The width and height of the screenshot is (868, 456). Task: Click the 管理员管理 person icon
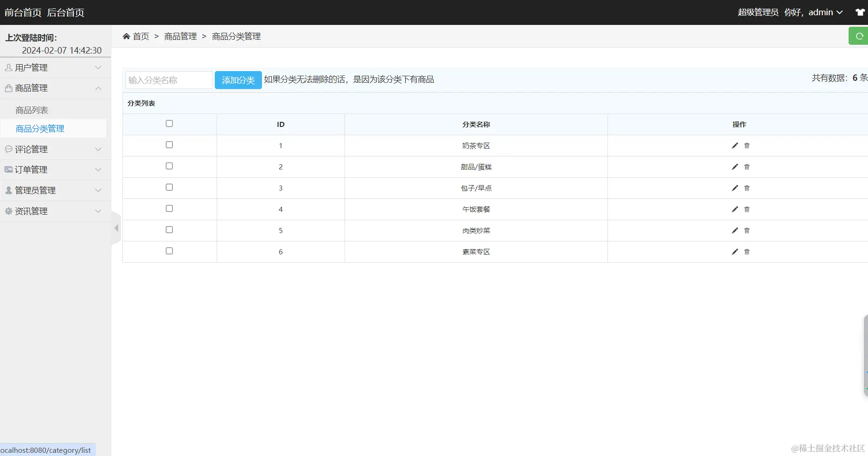pos(8,190)
